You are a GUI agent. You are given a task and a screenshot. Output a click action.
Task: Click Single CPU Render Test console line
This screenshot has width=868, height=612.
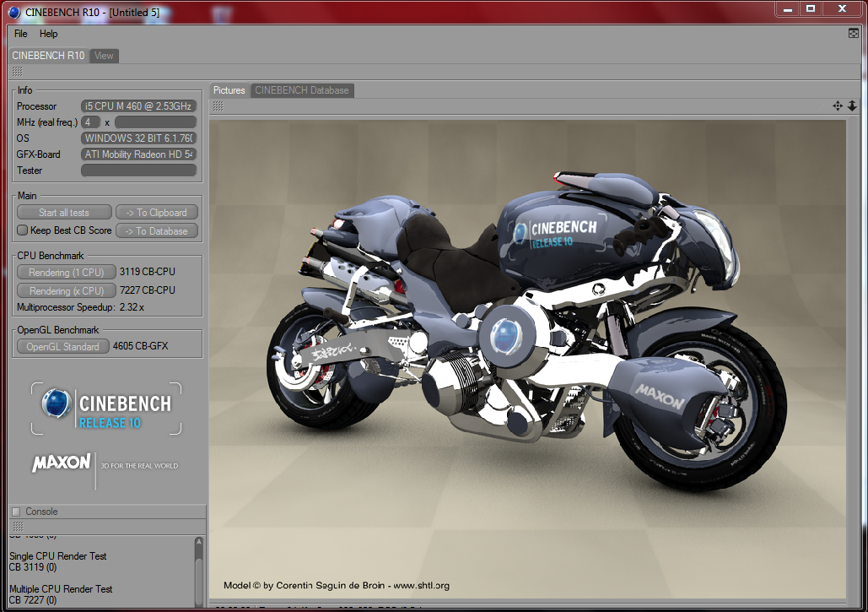57,556
